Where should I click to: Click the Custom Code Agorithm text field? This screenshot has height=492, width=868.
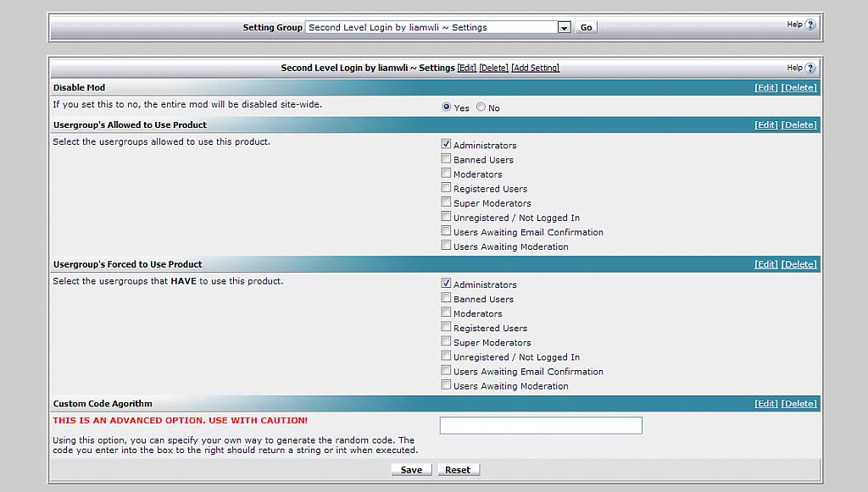pos(541,425)
